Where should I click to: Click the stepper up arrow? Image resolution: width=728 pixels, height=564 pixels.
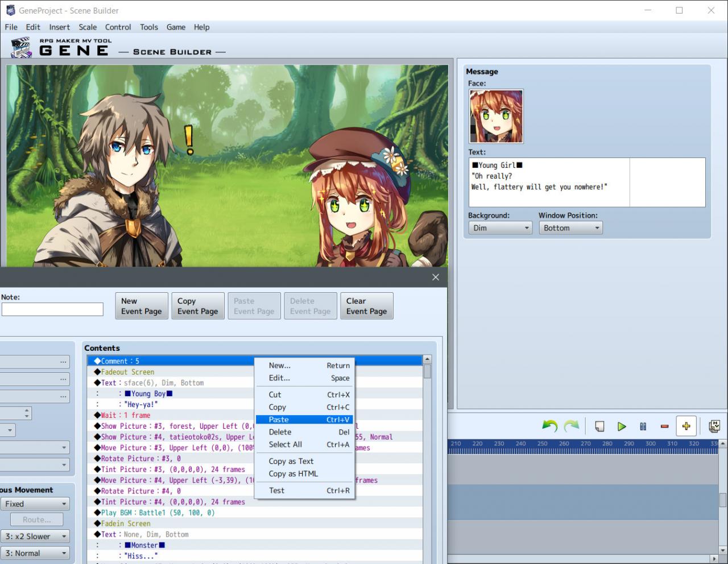tap(27, 410)
